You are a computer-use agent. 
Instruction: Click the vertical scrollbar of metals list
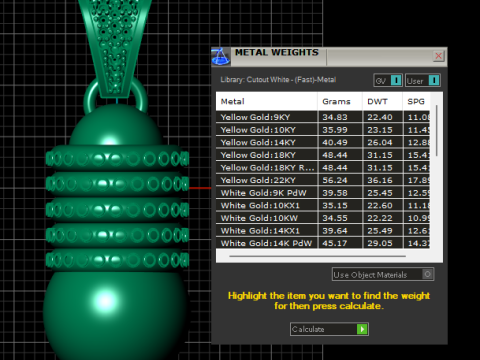[436, 130]
